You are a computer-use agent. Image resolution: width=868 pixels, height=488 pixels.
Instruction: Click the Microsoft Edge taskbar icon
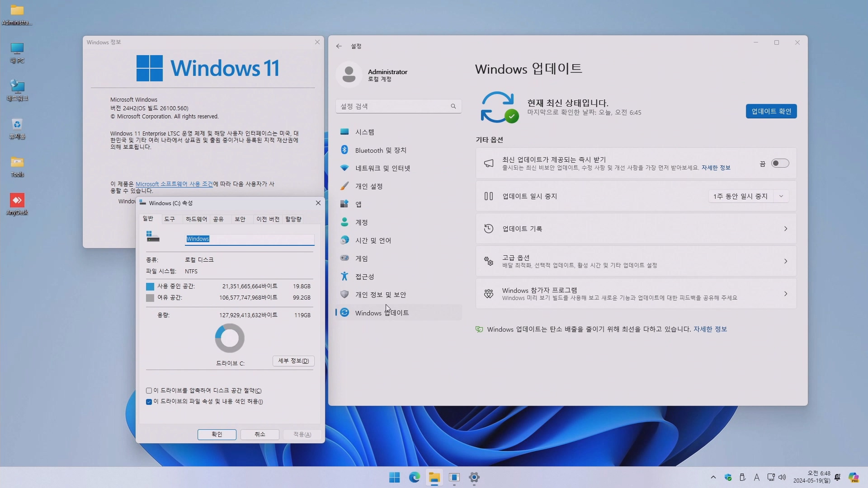pyautogui.click(x=414, y=478)
